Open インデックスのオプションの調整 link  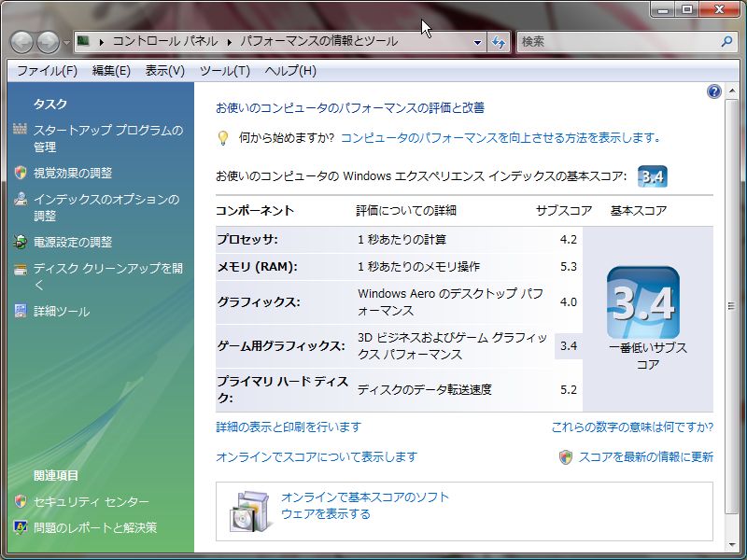pos(106,207)
